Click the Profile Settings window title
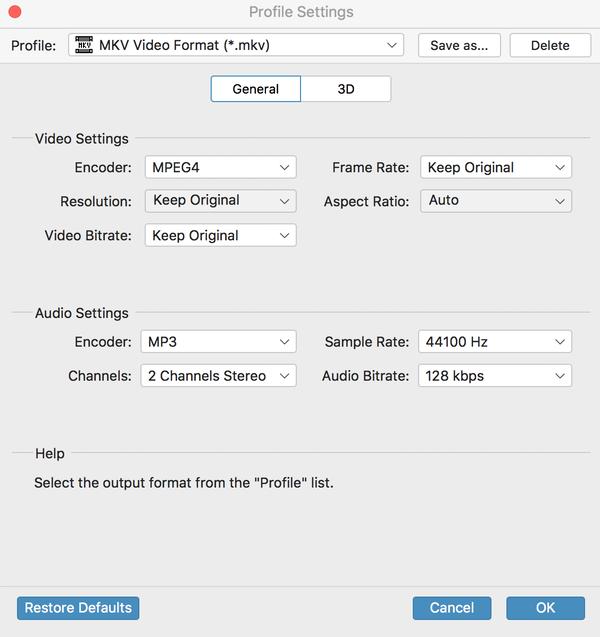The image size is (600, 637). click(x=301, y=12)
